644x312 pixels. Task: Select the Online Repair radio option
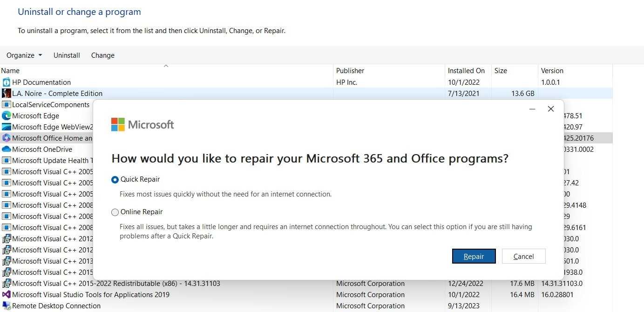coord(115,212)
